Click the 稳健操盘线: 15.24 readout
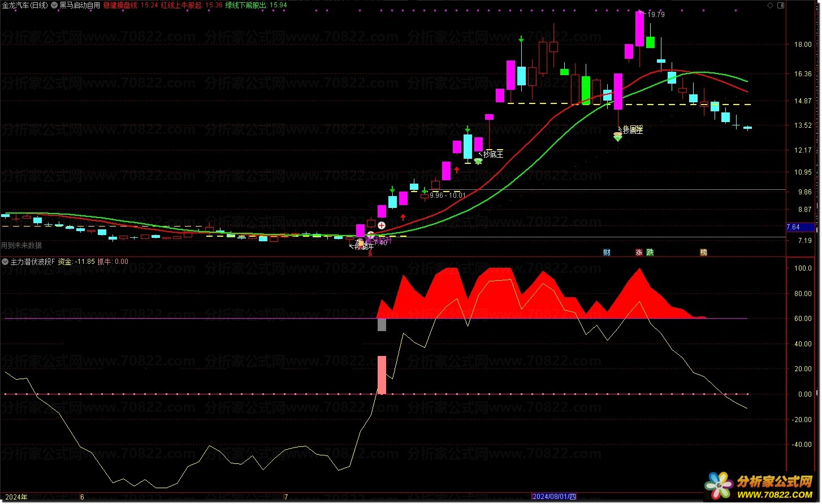Viewport: 822px width, 504px height. (131, 5)
